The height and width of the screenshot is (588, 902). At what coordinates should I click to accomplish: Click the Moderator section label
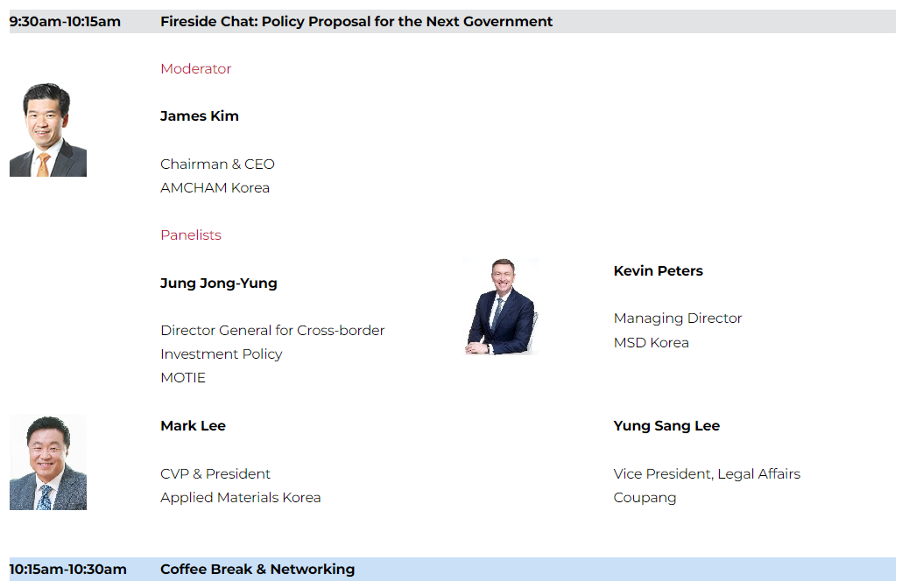195,69
